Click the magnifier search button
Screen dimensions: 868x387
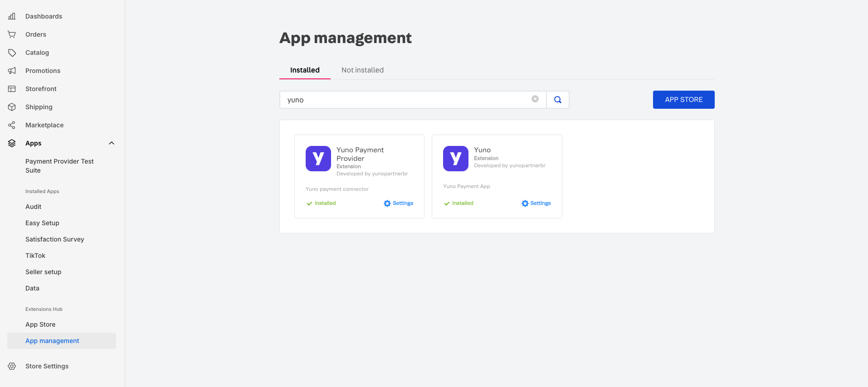[x=558, y=100]
